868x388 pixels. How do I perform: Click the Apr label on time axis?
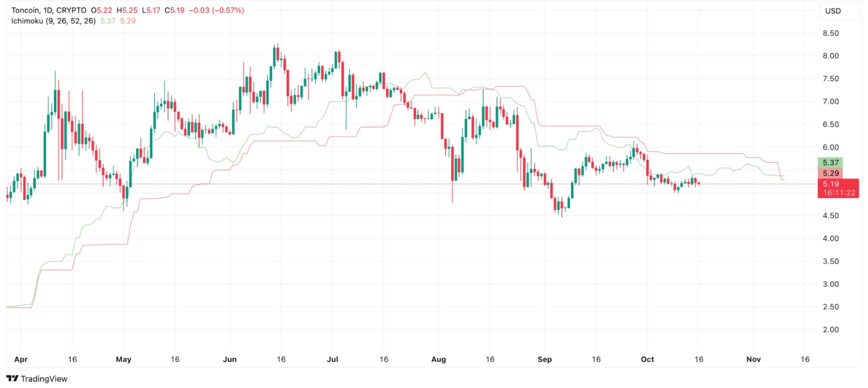pyautogui.click(x=21, y=359)
